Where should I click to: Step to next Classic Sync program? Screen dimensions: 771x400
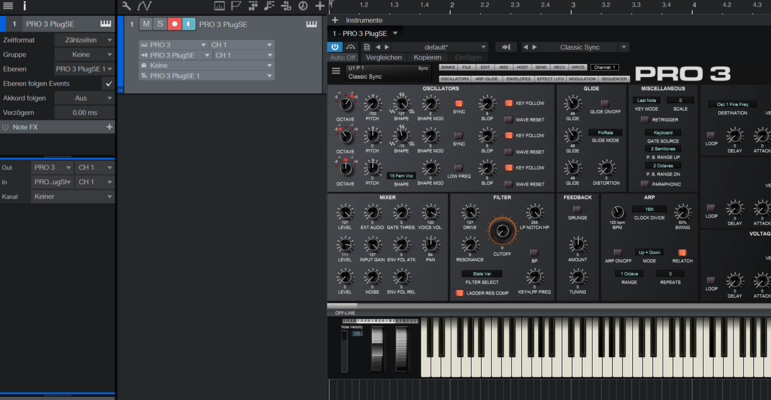pyautogui.click(x=534, y=47)
